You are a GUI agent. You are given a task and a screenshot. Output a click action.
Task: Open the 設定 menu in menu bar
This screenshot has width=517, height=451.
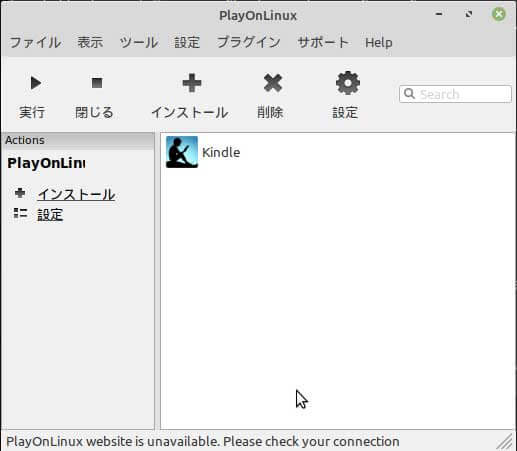coord(187,42)
